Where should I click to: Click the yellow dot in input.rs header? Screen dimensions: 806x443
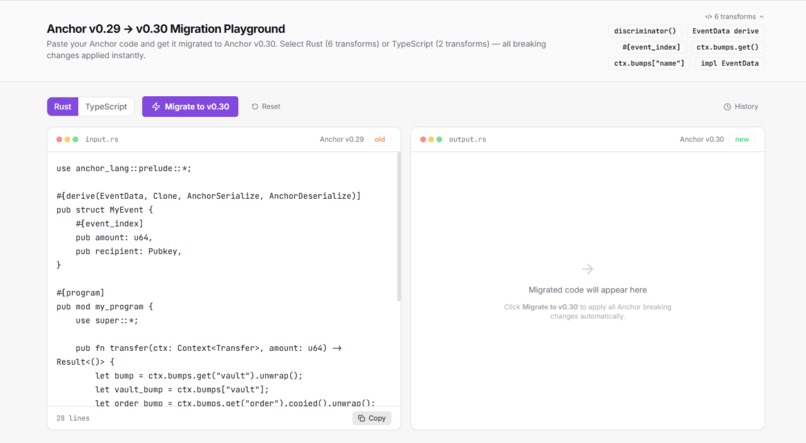pyautogui.click(x=67, y=139)
